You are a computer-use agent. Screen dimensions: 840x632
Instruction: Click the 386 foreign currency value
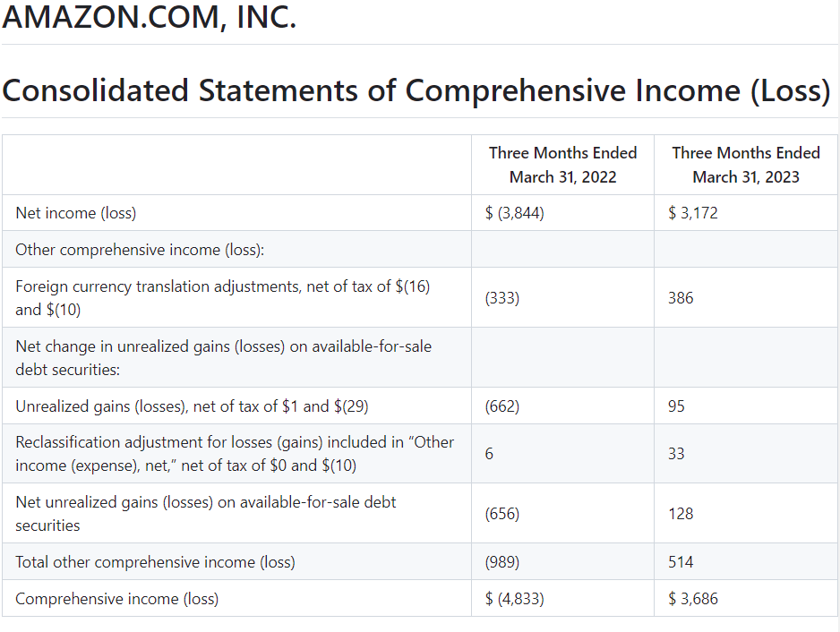[x=681, y=298]
